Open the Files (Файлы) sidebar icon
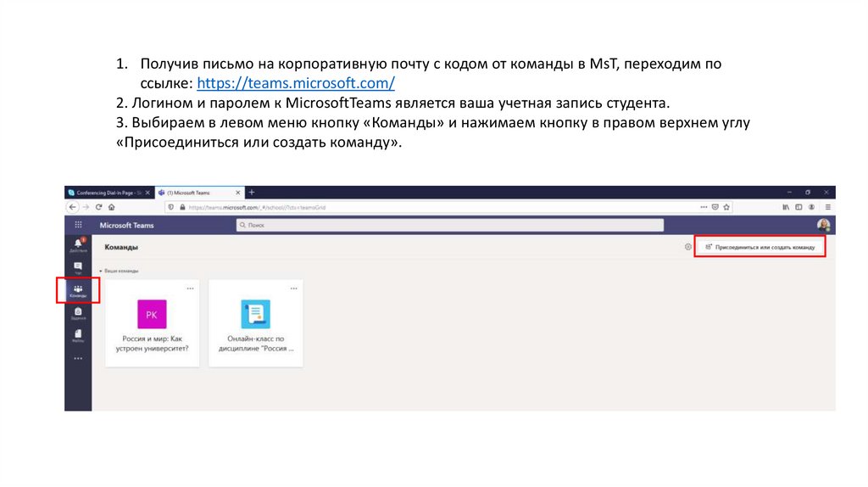Screen dimensions: 868x487 78,336
